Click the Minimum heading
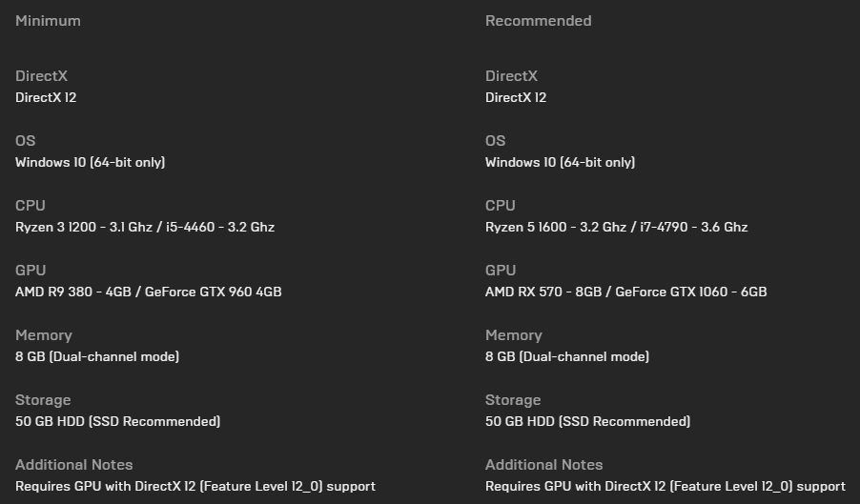Viewport: 860px width, 504px height. coord(48,21)
